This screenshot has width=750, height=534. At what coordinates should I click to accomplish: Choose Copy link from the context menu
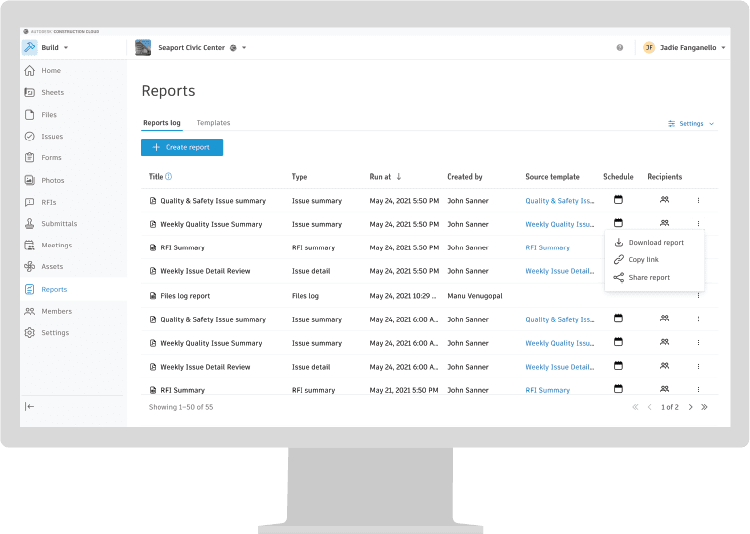tap(637, 259)
